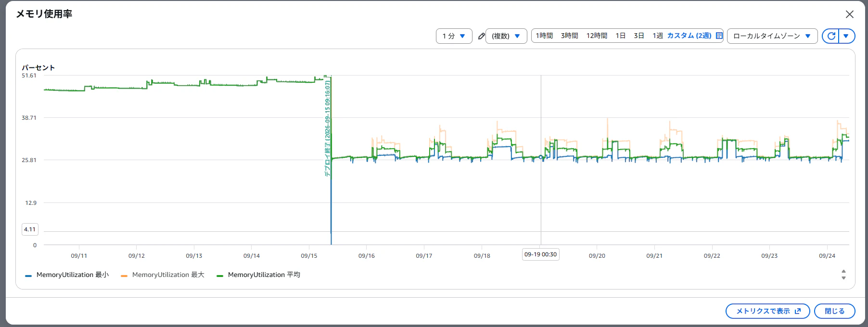Click the blue 最小 legend color swatch
The height and width of the screenshot is (327, 868).
pyautogui.click(x=28, y=276)
